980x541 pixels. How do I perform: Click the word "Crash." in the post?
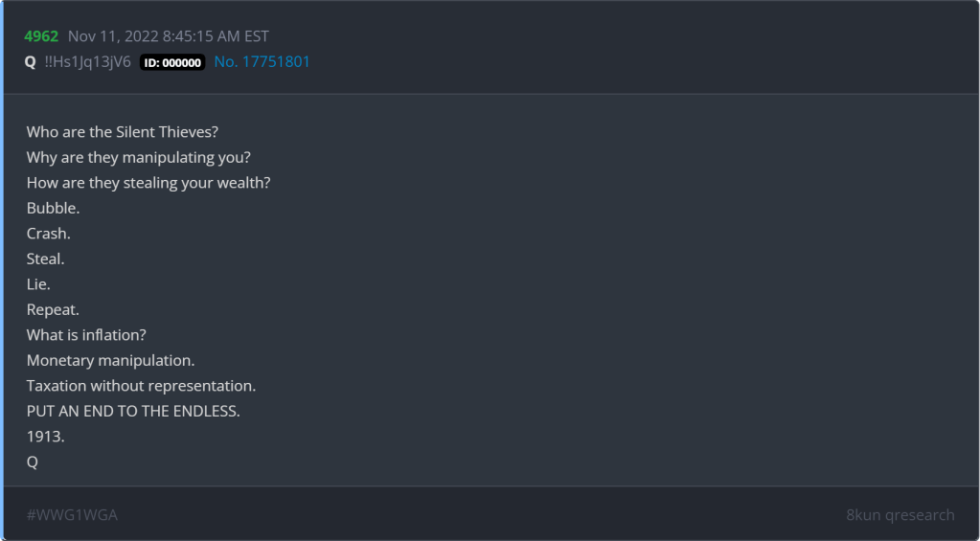coord(49,234)
